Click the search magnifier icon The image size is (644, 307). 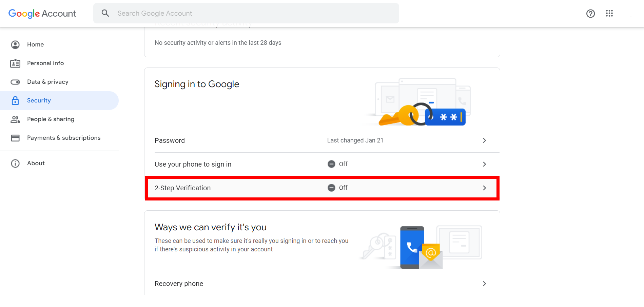click(x=105, y=13)
